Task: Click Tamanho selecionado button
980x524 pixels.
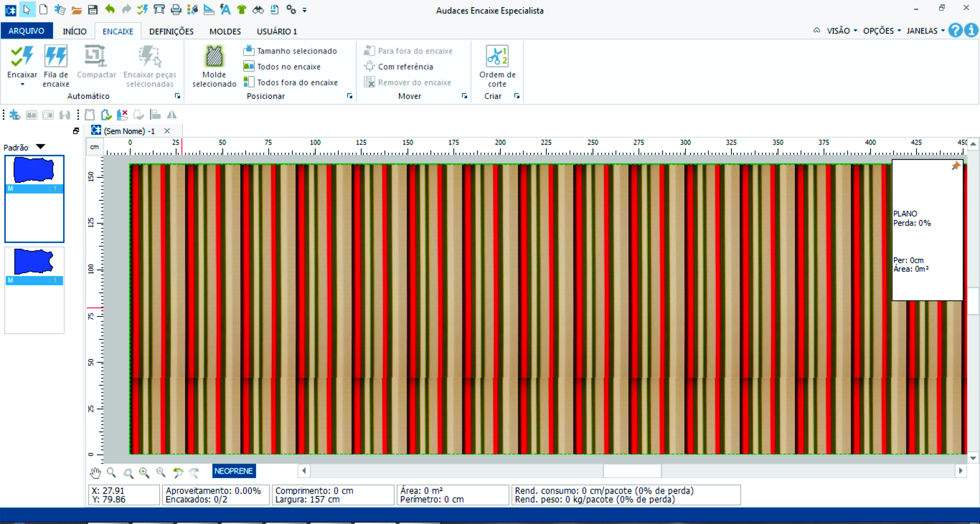Action: point(290,51)
